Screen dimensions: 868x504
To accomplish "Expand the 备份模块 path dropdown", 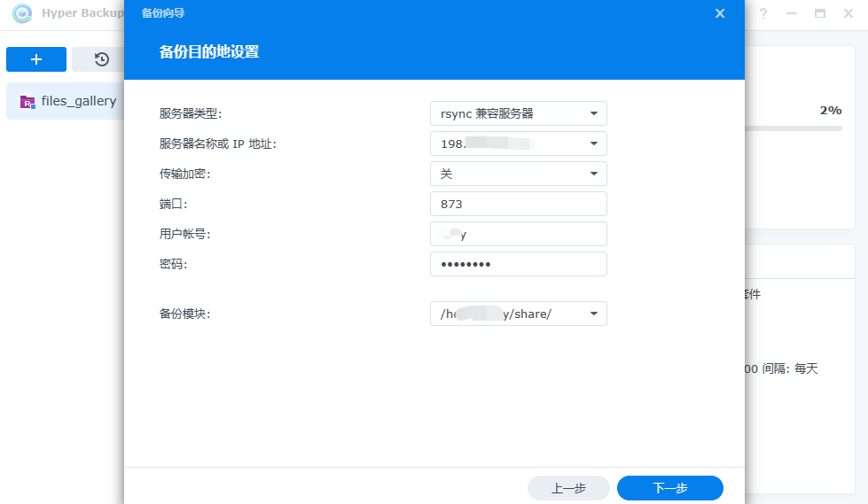I will tap(594, 314).
